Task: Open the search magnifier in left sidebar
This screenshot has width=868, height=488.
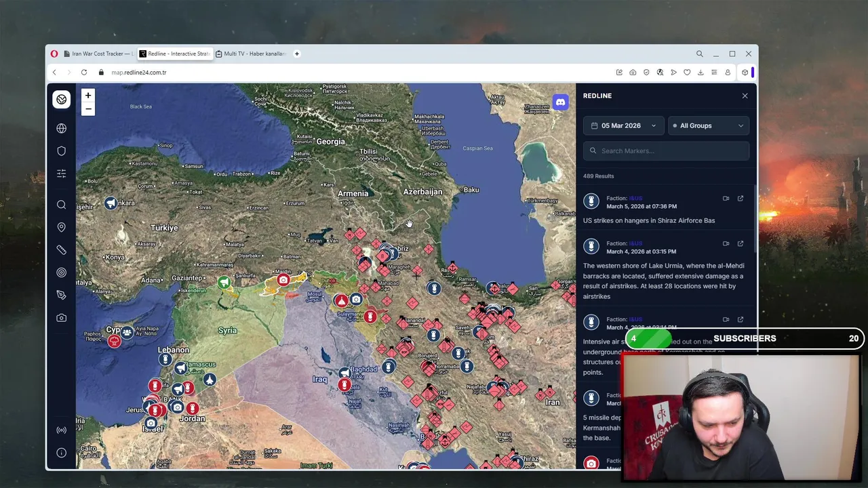Action: (x=61, y=205)
